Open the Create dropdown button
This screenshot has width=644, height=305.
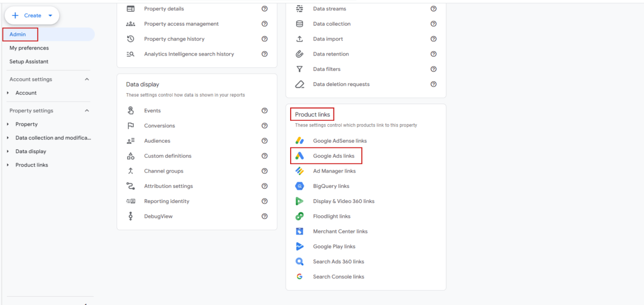pyautogui.click(x=32, y=16)
